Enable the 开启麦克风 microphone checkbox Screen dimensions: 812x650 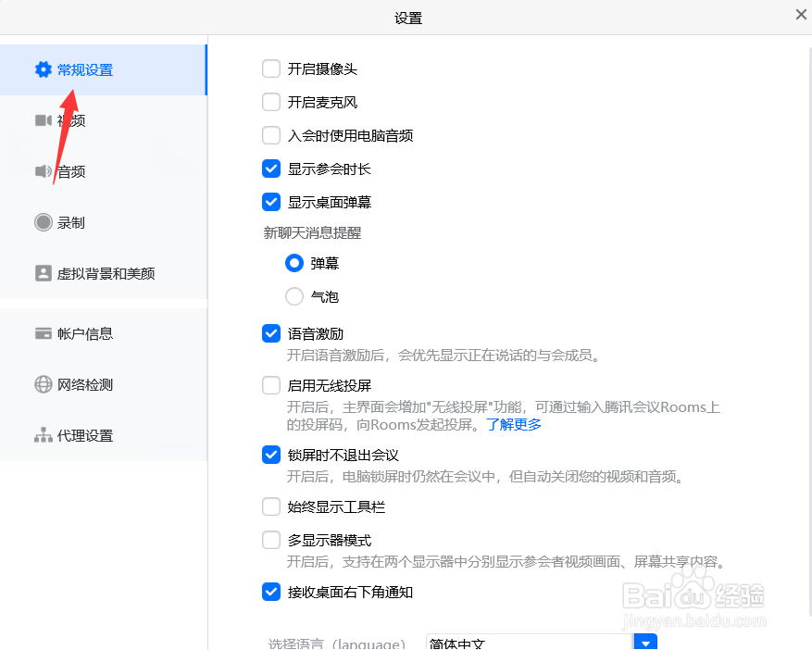(271, 102)
